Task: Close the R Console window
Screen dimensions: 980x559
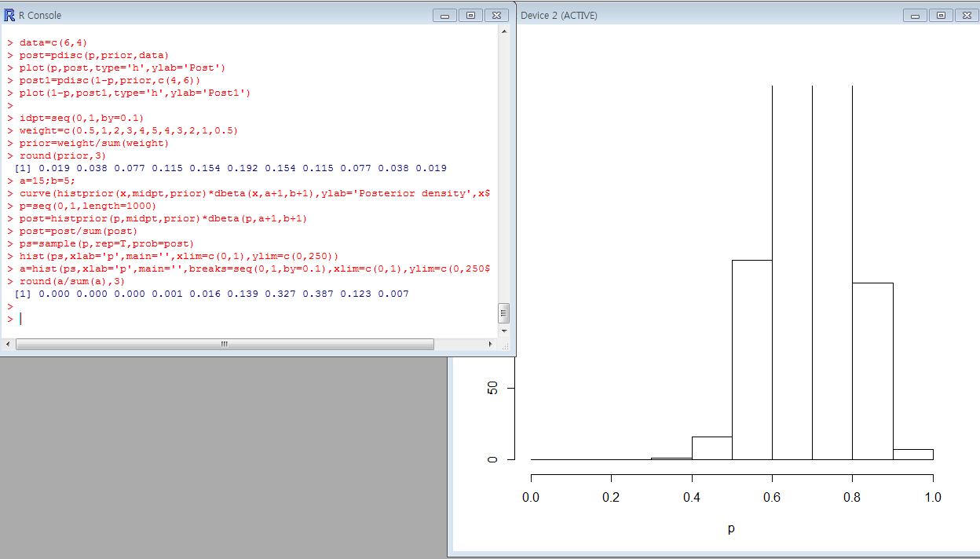Action: pyautogui.click(x=496, y=15)
